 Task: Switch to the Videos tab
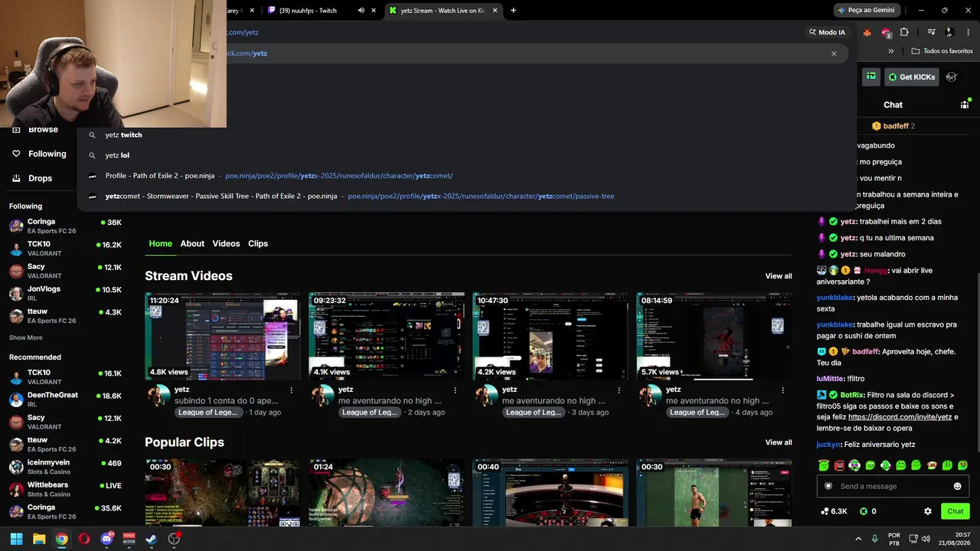pyautogui.click(x=226, y=243)
